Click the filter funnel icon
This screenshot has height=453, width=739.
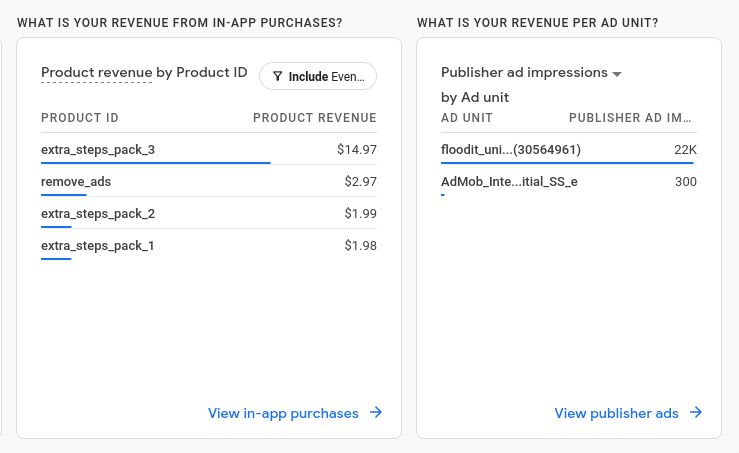point(277,76)
